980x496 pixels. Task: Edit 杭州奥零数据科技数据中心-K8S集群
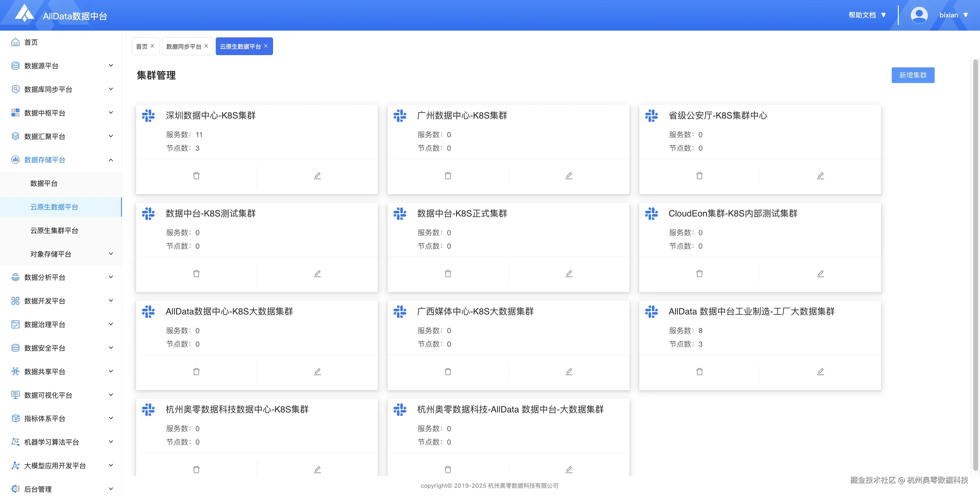(x=317, y=469)
